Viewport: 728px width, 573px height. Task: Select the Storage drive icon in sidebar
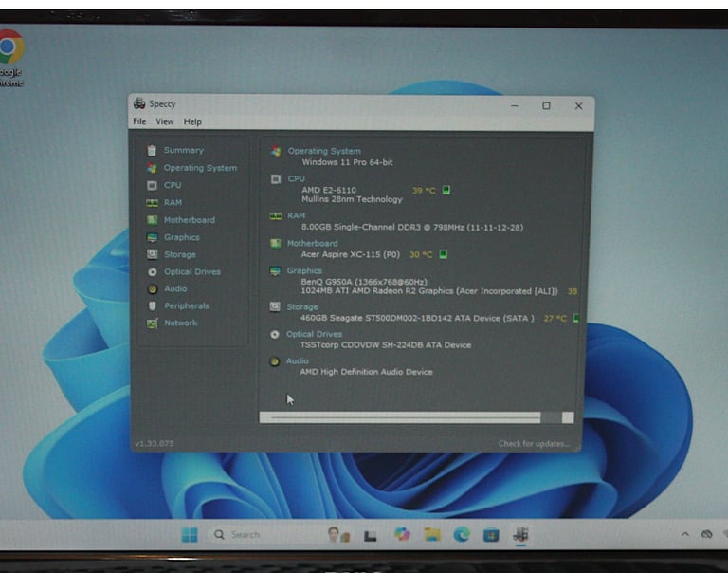[x=152, y=254]
